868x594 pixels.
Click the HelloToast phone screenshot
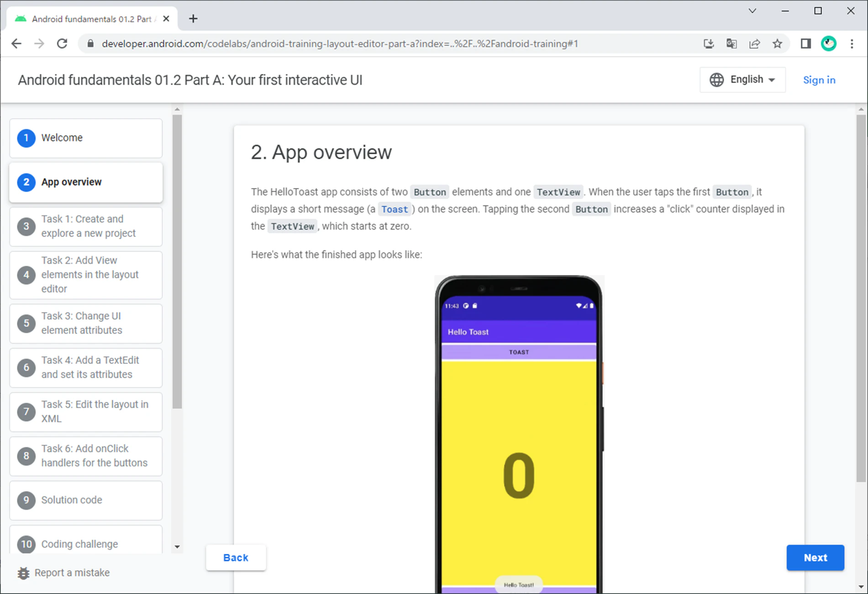coord(519,434)
